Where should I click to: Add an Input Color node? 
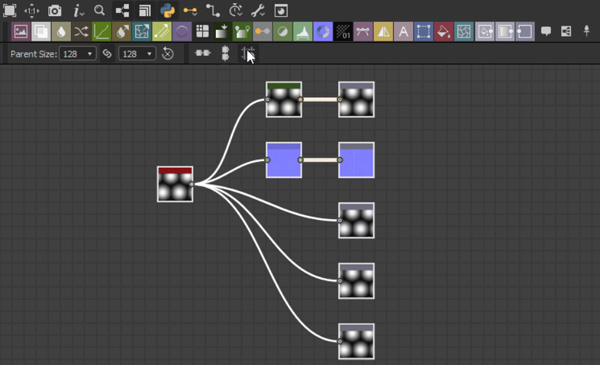[485, 32]
